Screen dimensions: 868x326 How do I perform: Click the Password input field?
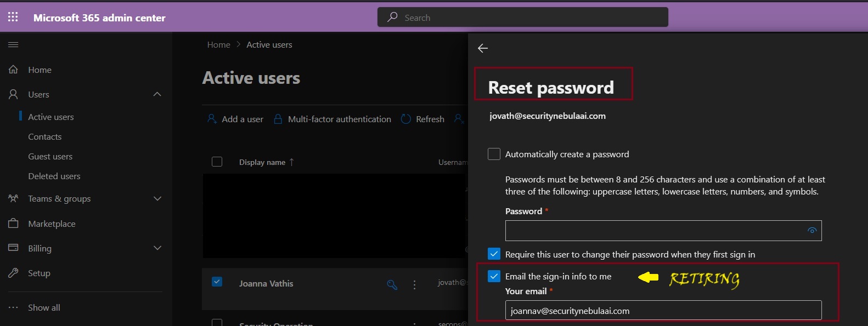pyautogui.click(x=653, y=231)
